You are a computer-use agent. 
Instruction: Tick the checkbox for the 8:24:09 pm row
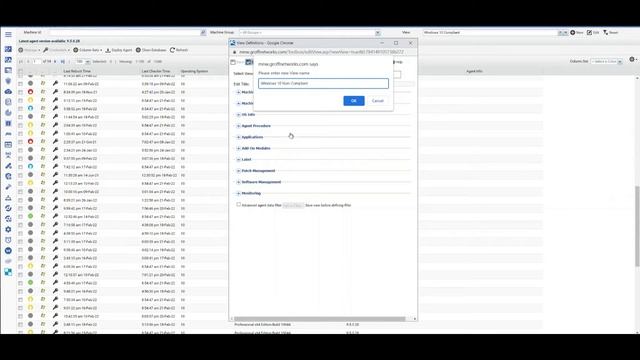(x=20, y=92)
